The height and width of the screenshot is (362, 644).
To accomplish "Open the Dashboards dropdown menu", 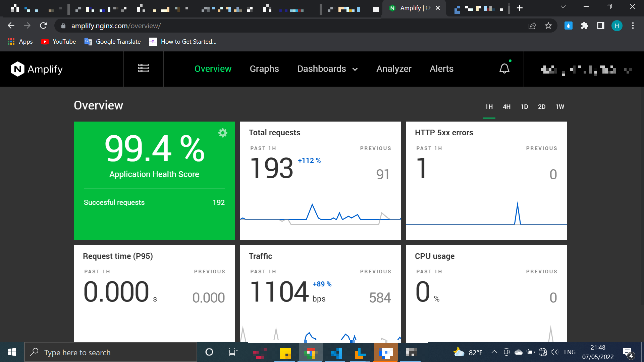I will point(327,69).
